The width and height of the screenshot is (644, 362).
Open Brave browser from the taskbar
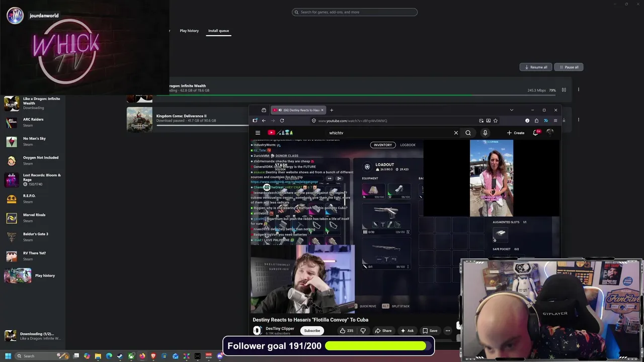pos(153,356)
